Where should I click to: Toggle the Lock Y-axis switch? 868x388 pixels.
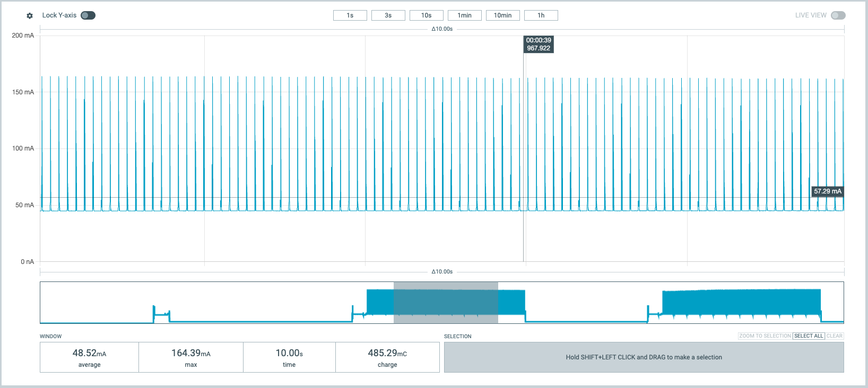pyautogui.click(x=88, y=15)
